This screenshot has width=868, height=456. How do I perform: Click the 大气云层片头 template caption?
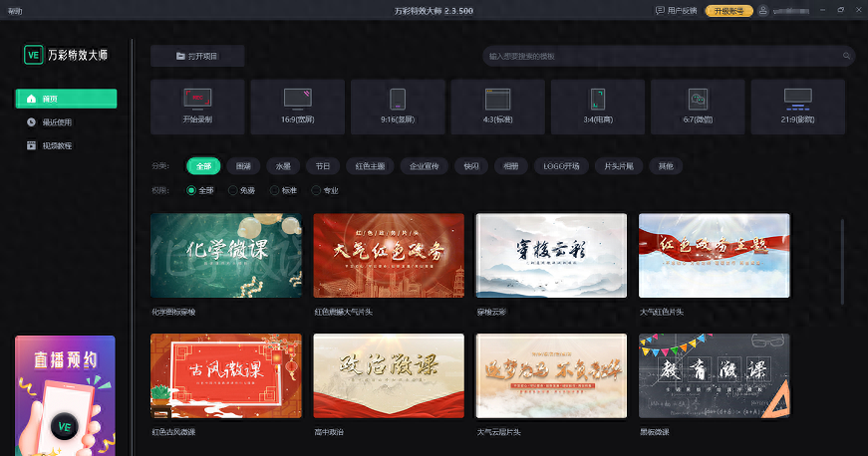(x=498, y=432)
